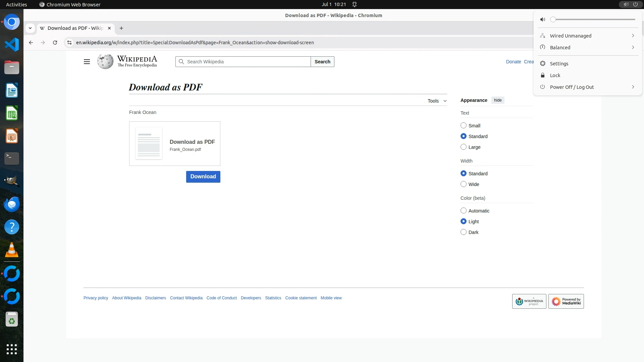This screenshot has height=362, width=644.
Task: Go back to previous page
Action: coord(31,43)
